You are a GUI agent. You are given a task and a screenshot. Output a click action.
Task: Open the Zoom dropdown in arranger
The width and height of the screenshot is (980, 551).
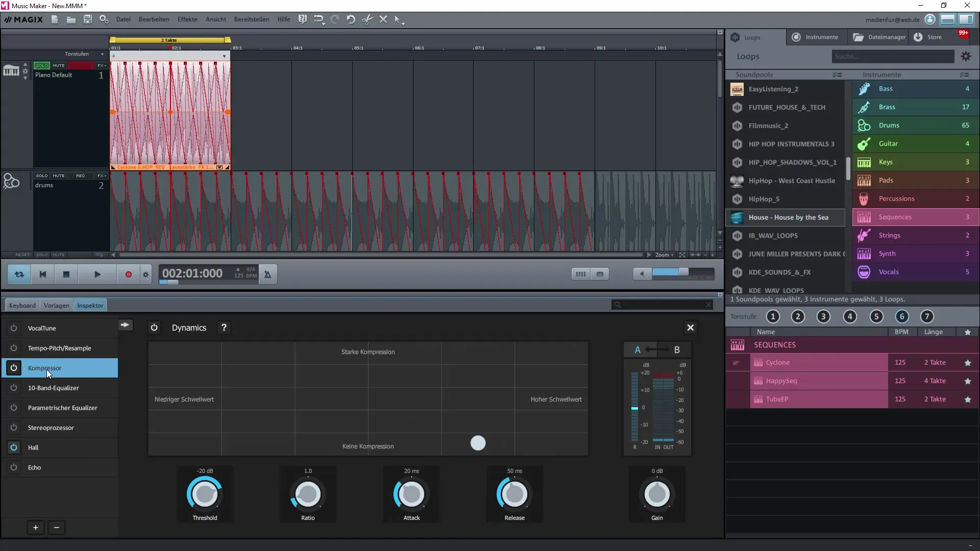[664, 255]
